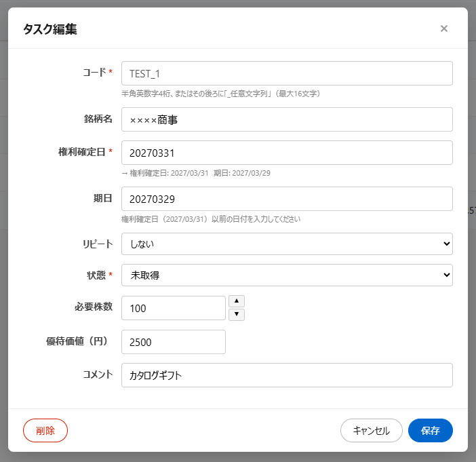Click the タスク編集 dialog title
The width and height of the screenshot is (476, 462).
[x=50, y=28]
